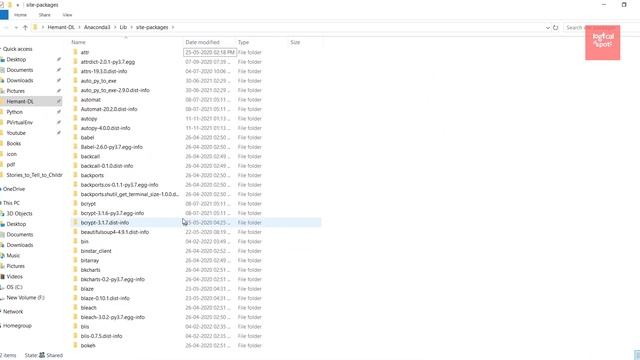The height and width of the screenshot is (360, 640).
Task: Open icon folder in navigation pane
Action: click(x=12, y=154)
